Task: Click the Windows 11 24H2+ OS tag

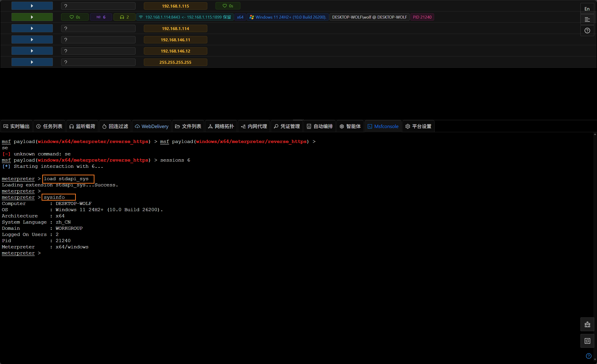Action: [x=288, y=17]
